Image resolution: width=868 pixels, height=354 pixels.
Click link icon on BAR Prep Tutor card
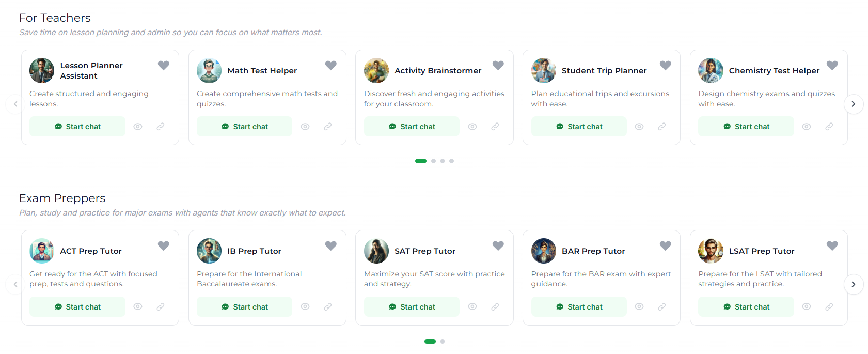pyautogui.click(x=662, y=307)
